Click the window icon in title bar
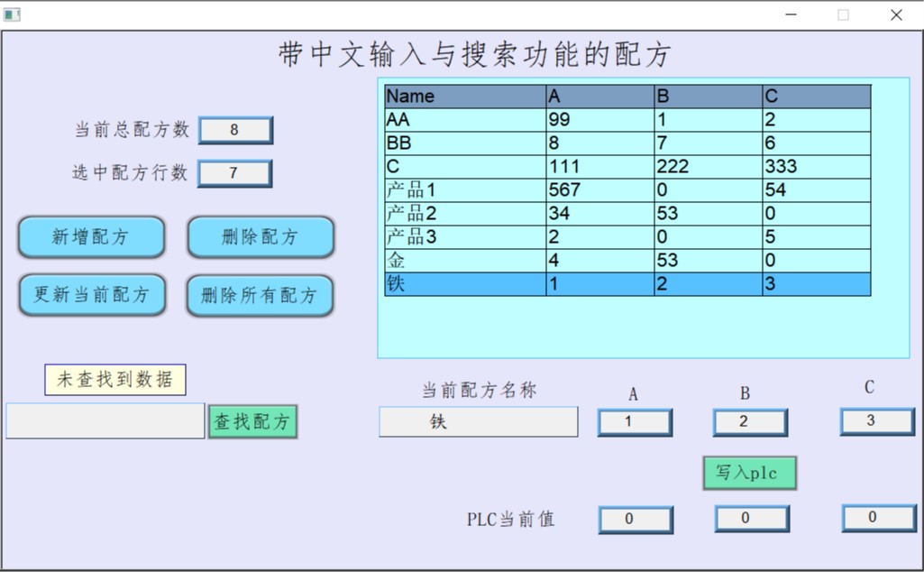 [x=12, y=14]
